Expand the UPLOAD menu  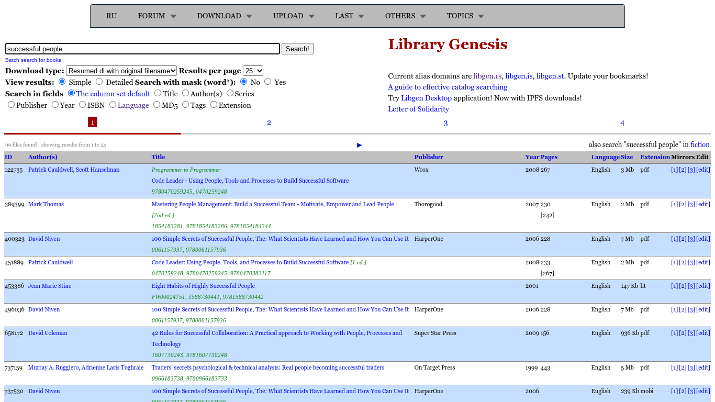pos(293,16)
